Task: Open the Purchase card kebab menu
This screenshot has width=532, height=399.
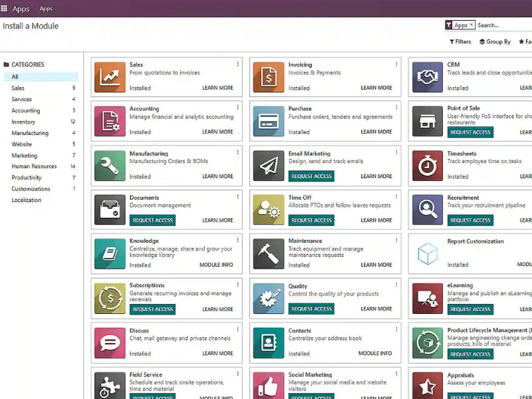Action: [396, 108]
